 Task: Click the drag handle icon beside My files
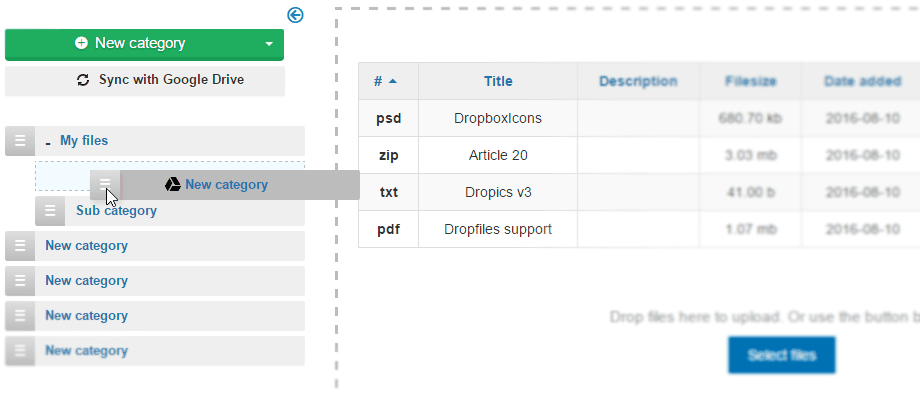click(20, 141)
